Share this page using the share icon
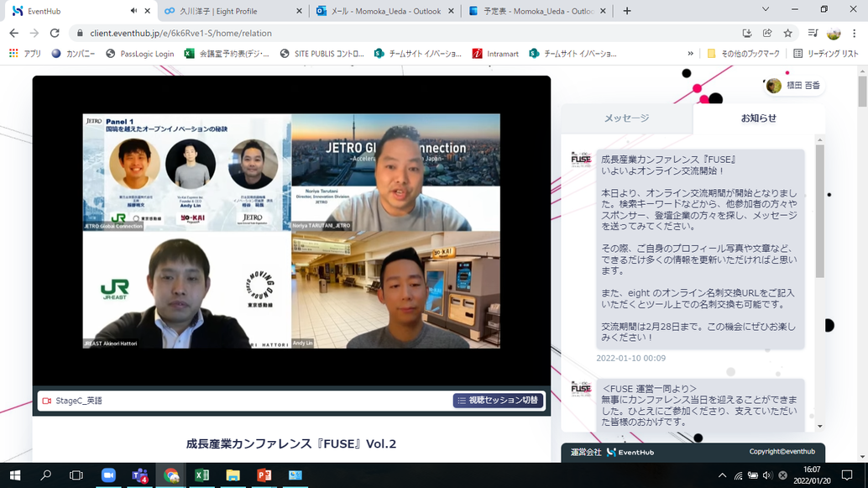This screenshot has height=488, width=868. coord(767,34)
